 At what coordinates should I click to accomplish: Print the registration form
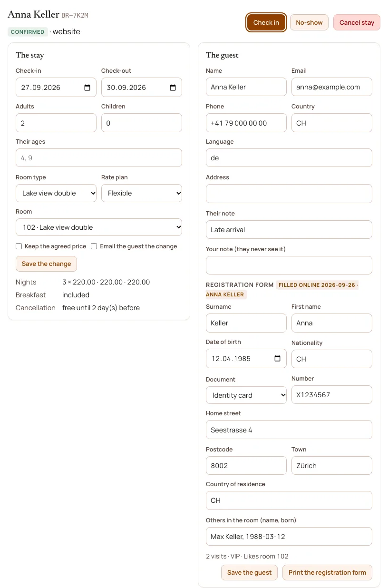pyautogui.click(x=327, y=572)
